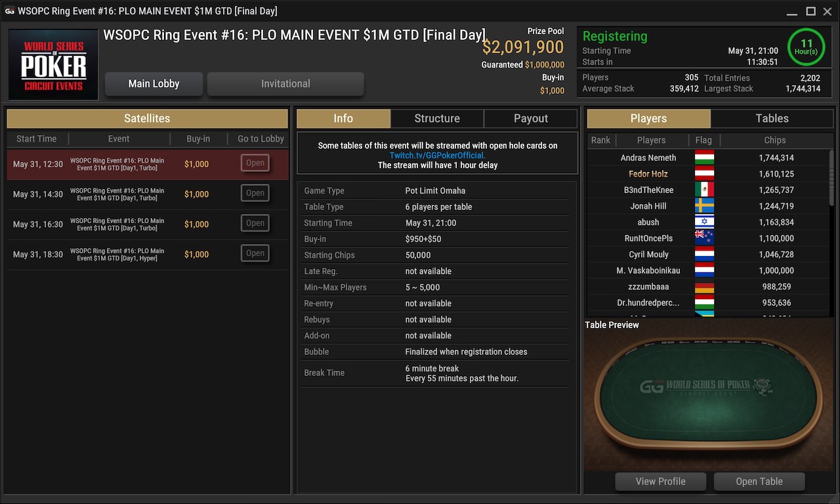Click the GG app icon in title bar
Viewport: 840px width, 504px height.
pyautogui.click(x=10, y=11)
